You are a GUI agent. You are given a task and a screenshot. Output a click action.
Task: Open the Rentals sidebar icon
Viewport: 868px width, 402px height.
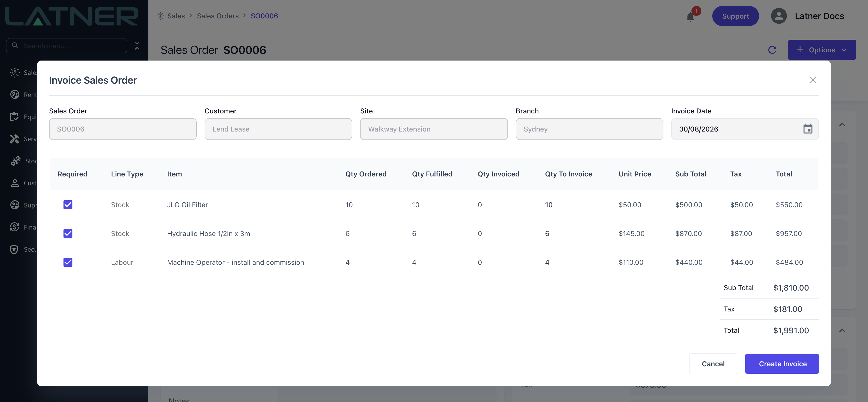[x=15, y=95]
